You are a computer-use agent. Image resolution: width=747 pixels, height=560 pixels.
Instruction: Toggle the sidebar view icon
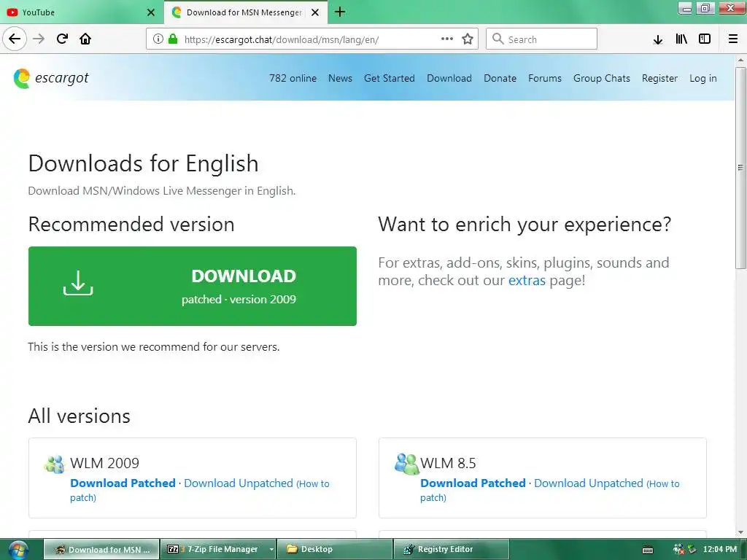(x=705, y=39)
